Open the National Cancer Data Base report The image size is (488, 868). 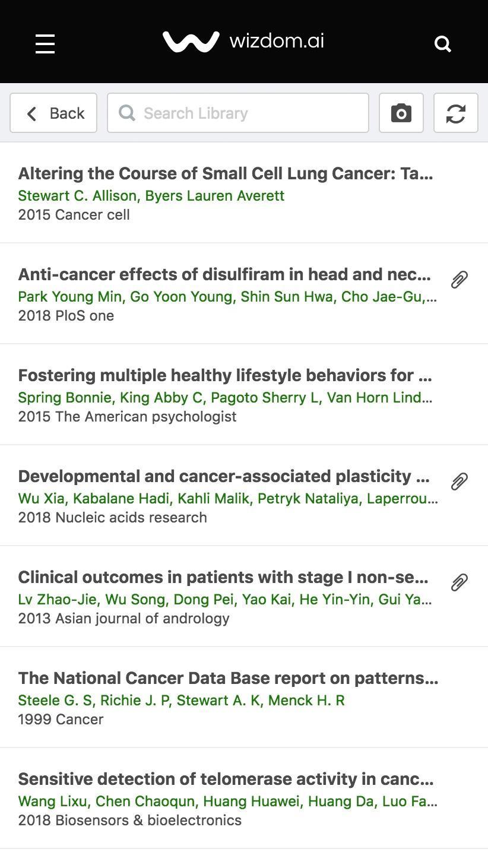click(228, 678)
